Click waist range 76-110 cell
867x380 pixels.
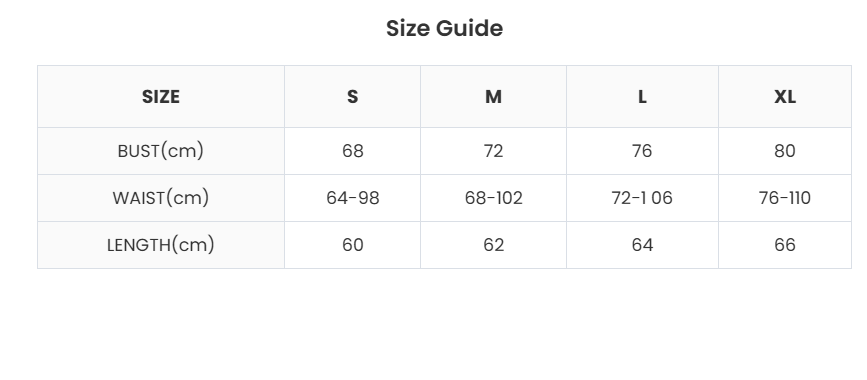(785, 198)
